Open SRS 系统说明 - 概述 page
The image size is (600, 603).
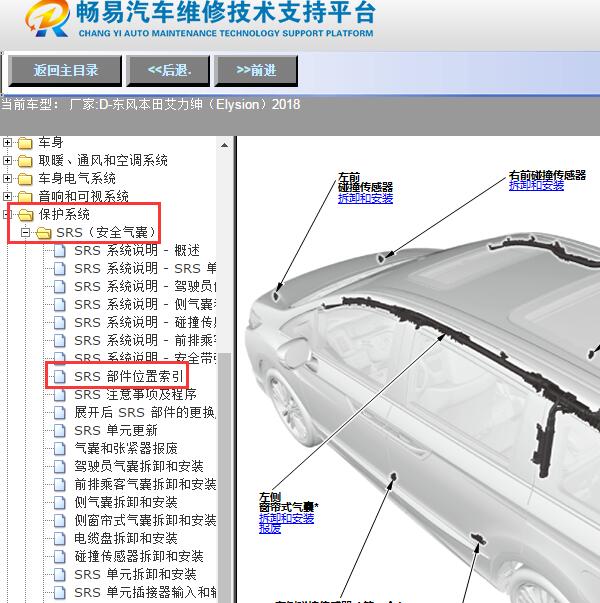137,250
